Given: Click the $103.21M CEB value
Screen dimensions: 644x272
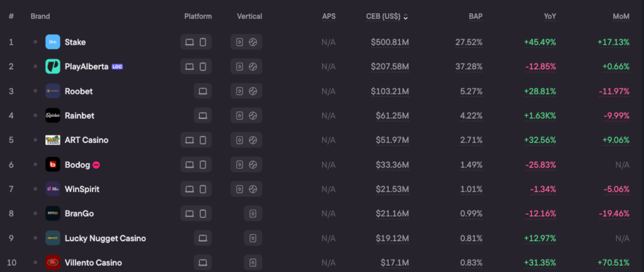Looking at the screenshot, I should (x=390, y=91).
